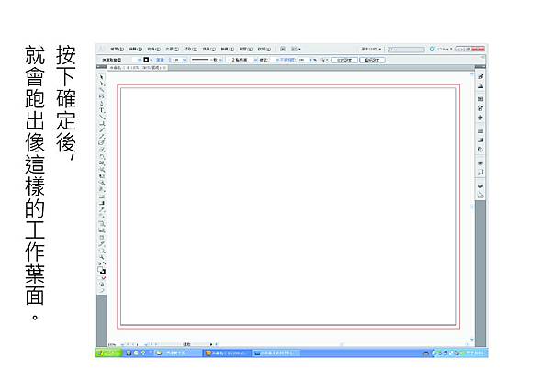Select the Zoom tool

pyautogui.click(x=102, y=256)
